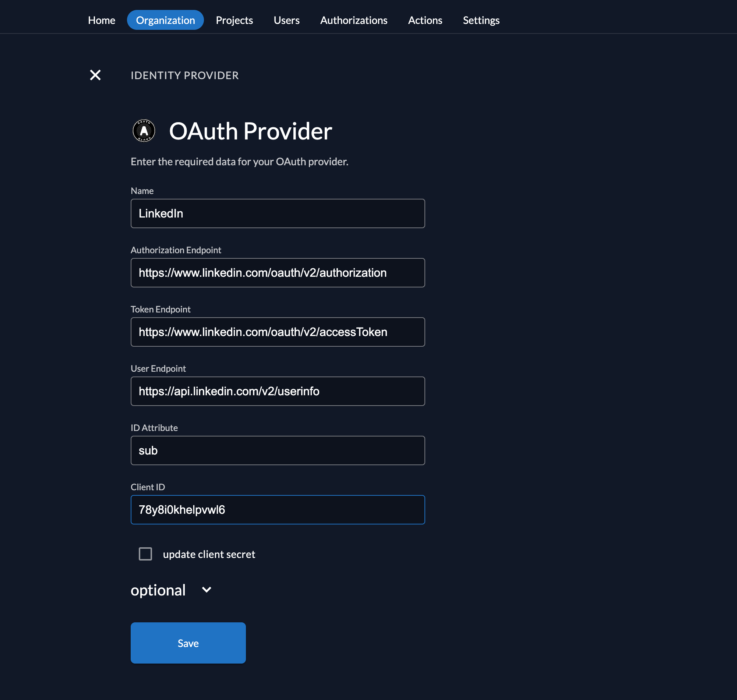Click the "optional" section heading
The image size is (737, 700).
pos(158,590)
